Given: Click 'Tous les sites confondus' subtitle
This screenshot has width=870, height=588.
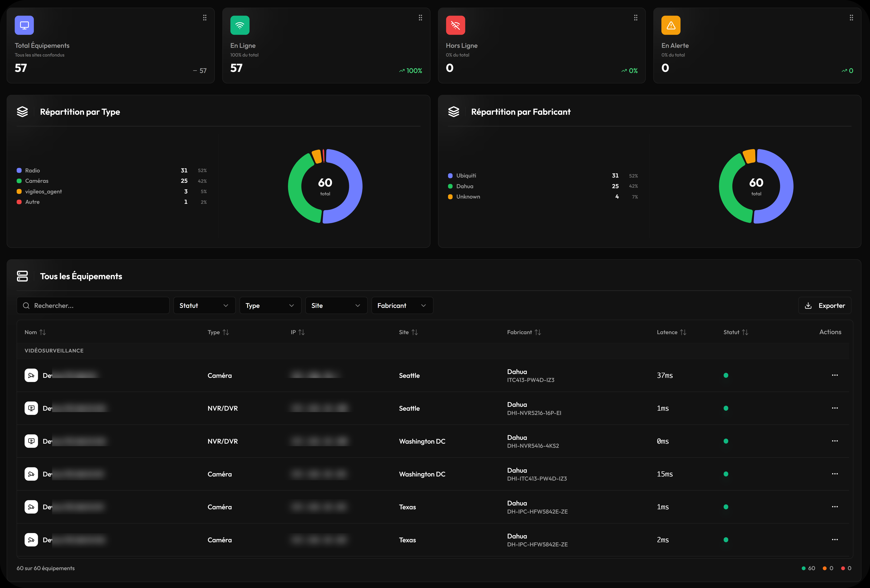Looking at the screenshot, I should [40, 55].
